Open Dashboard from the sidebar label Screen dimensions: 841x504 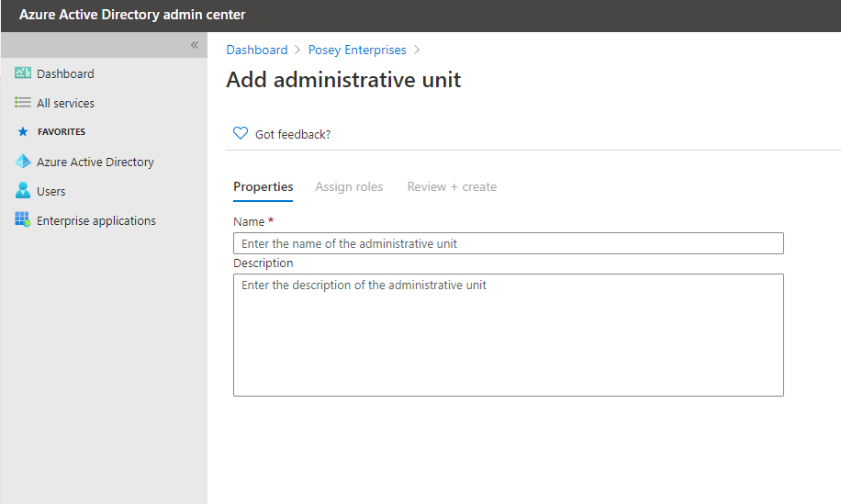click(x=65, y=73)
